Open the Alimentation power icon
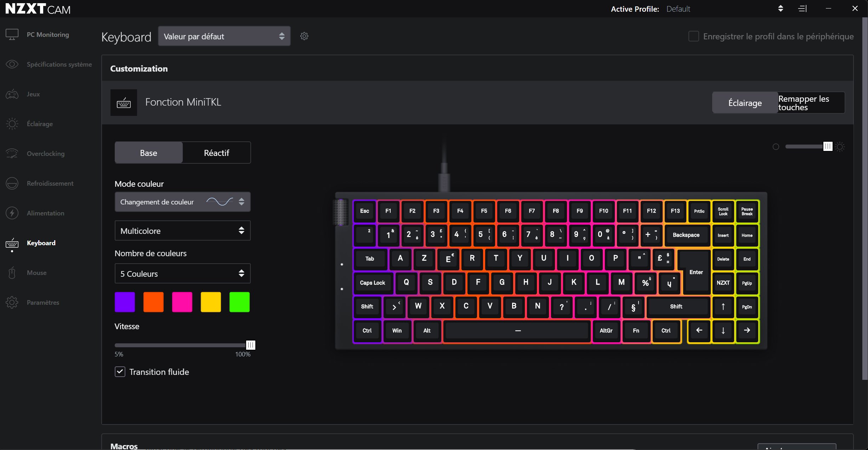 pyautogui.click(x=12, y=213)
